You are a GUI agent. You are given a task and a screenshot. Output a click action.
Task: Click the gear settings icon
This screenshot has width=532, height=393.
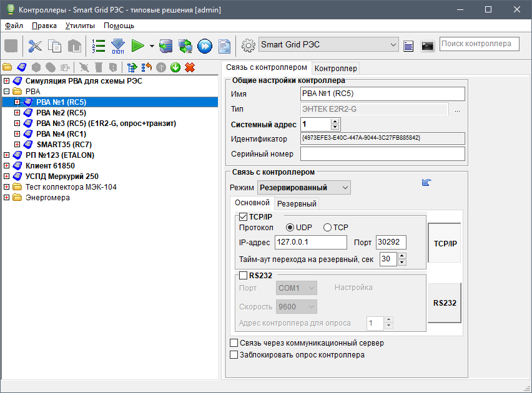pos(249,45)
